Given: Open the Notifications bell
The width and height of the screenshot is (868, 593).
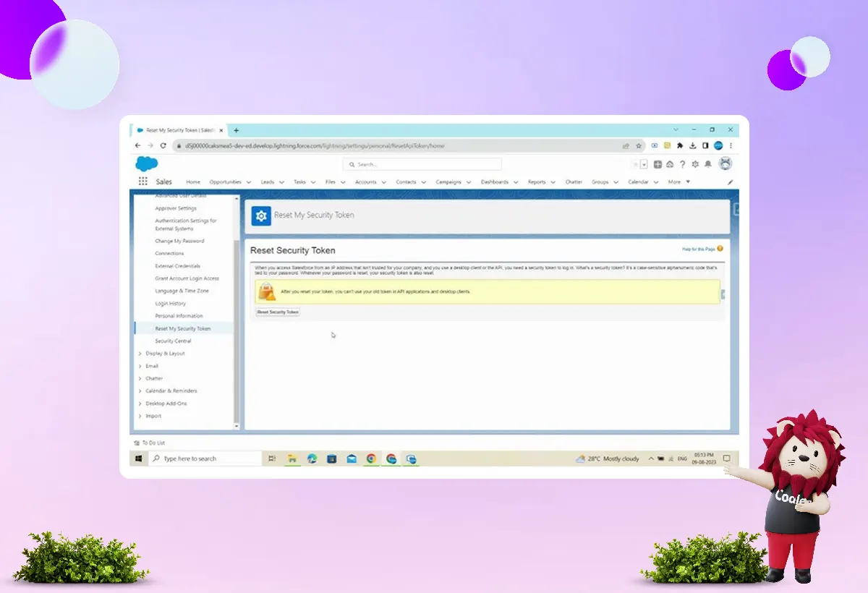Looking at the screenshot, I should [x=708, y=164].
